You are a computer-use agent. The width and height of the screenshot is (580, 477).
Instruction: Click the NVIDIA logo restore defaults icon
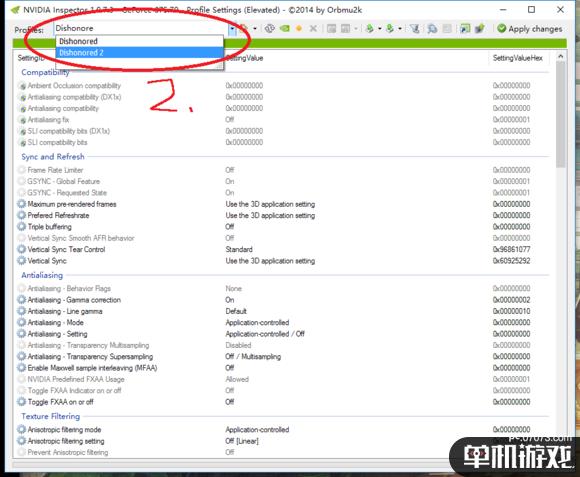point(285,28)
